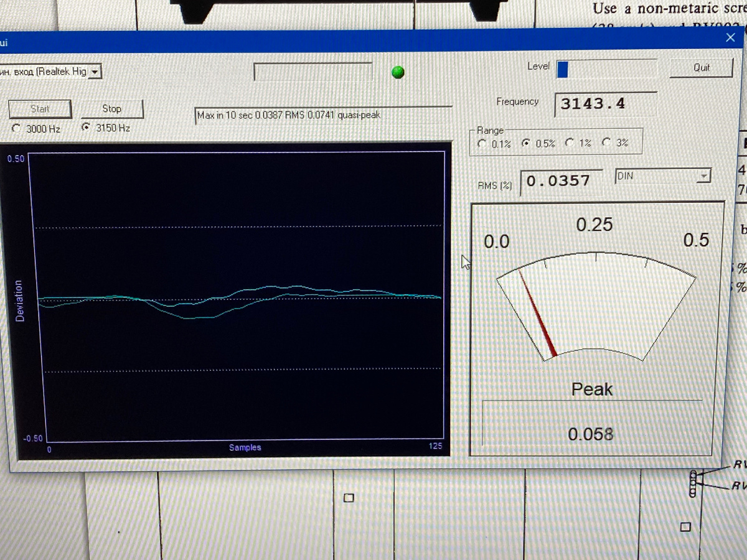747x560 pixels.
Task: Click the Stop button
Action: 112,109
